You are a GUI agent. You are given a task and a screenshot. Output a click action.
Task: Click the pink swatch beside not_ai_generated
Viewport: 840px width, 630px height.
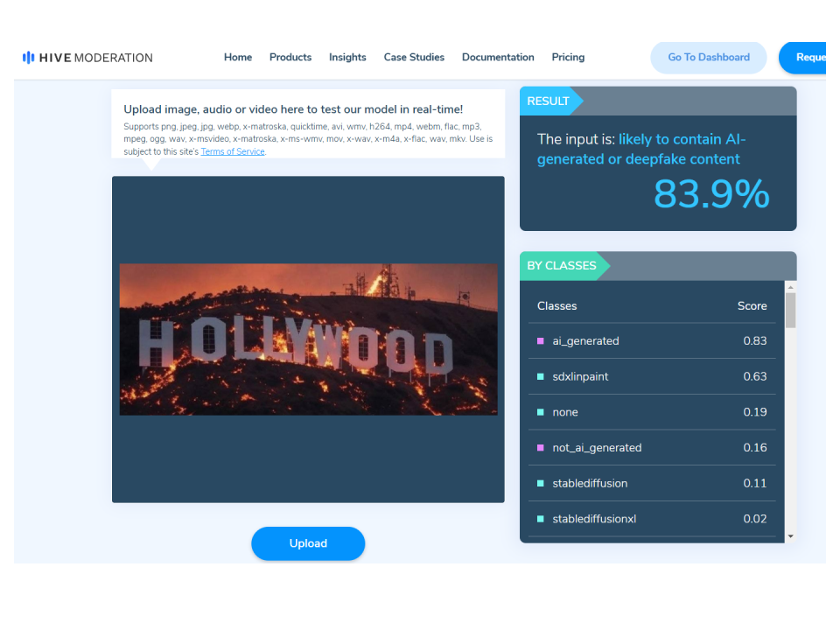click(x=541, y=447)
